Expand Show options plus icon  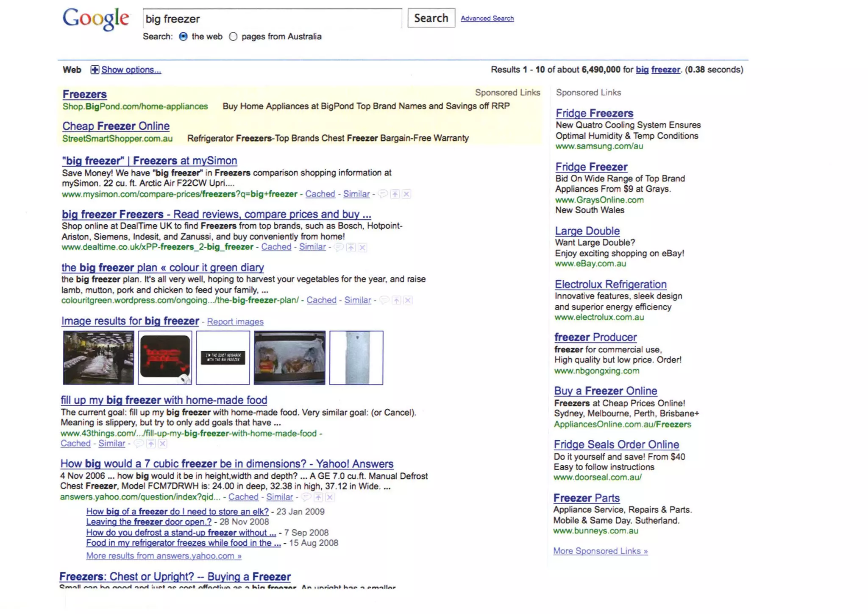95,70
